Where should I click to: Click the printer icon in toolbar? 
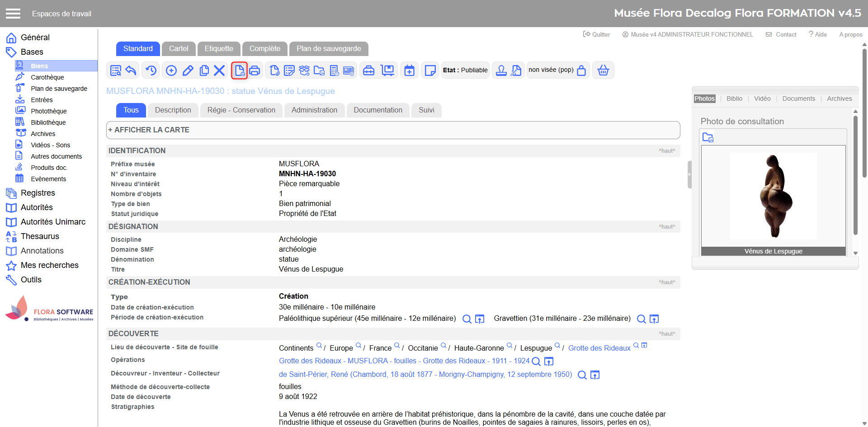(255, 70)
